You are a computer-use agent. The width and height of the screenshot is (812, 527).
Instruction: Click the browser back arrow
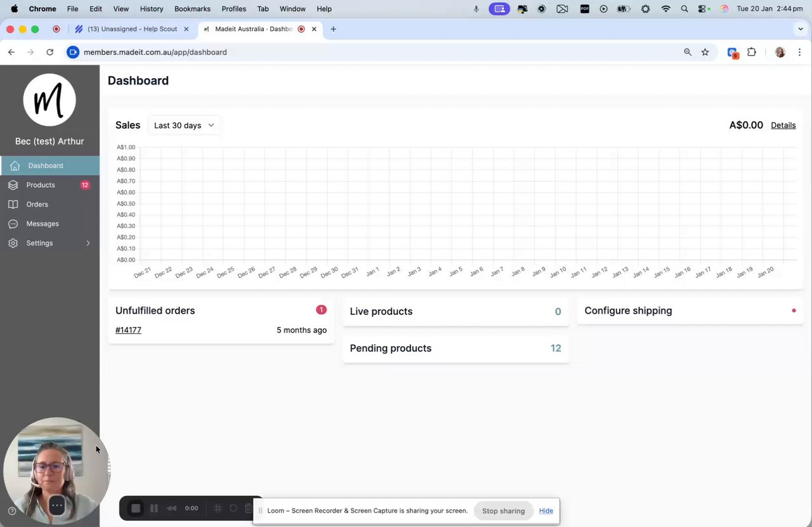tap(11, 52)
